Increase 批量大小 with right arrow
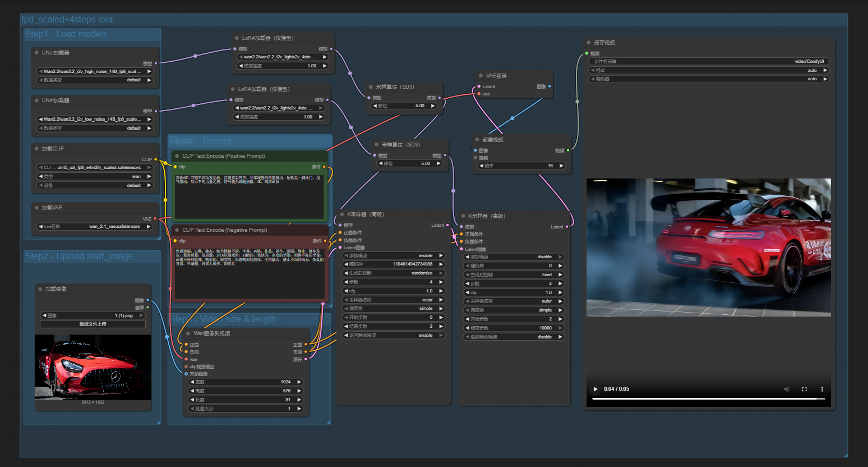The image size is (868, 467). [x=299, y=409]
